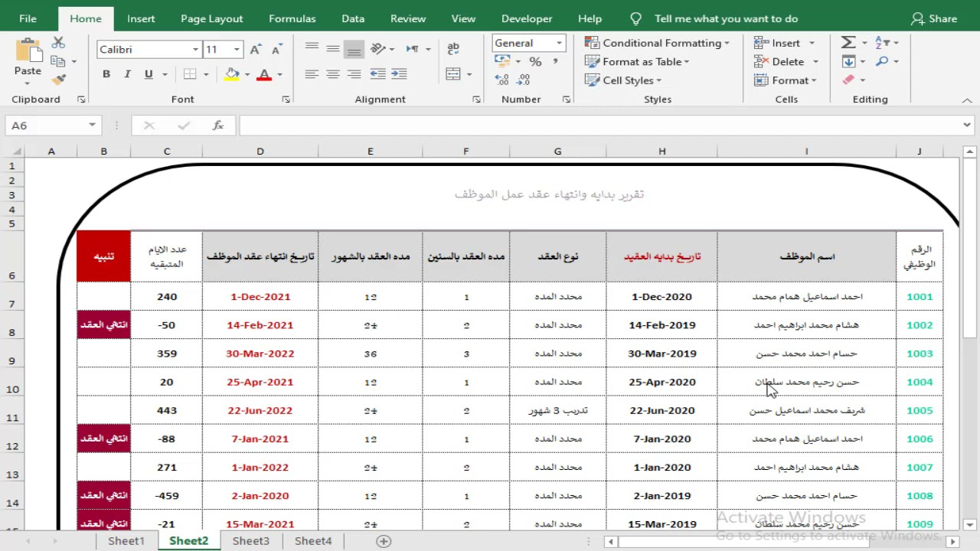Image resolution: width=980 pixels, height=551 pixels.
Task: Click the AutoSum sigma icon
Action: 848,43
